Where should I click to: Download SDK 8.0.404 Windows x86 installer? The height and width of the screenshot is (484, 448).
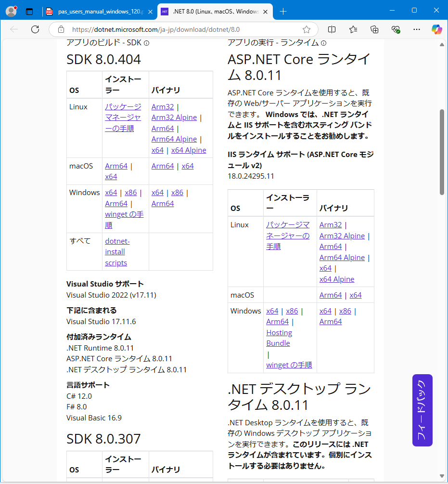coord(131,193)
